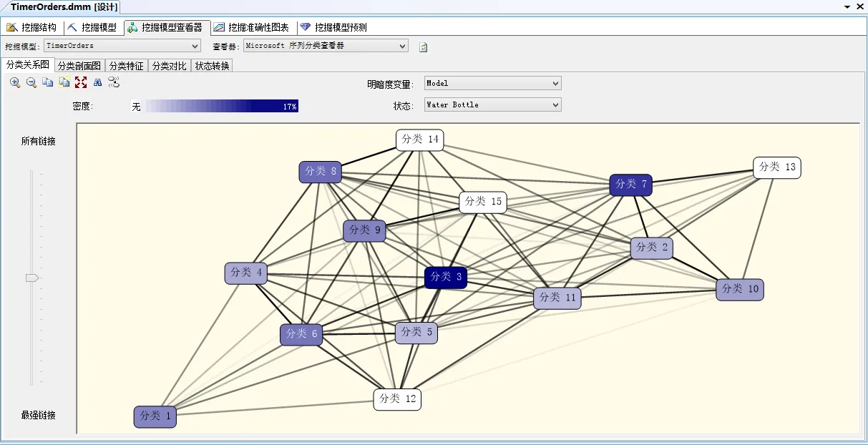Zoom out of the cluster diagram
The width and height of the screenshot is (868, 445).
(31, 82)
